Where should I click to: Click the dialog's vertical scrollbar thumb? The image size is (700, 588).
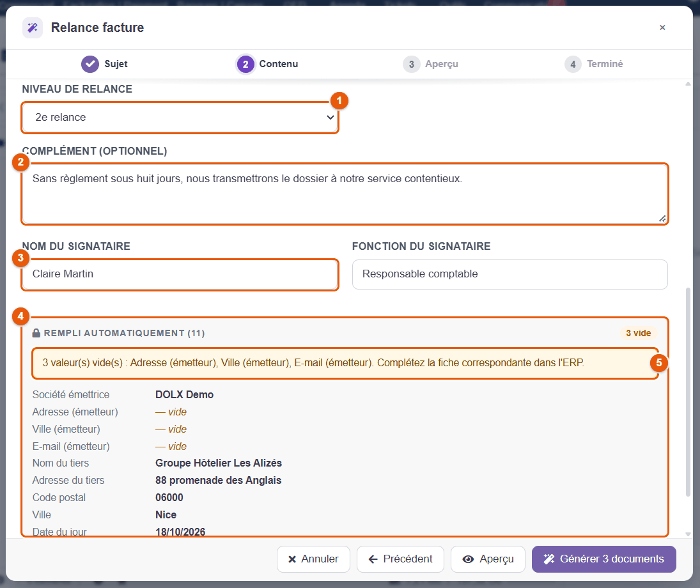(688, 392)
